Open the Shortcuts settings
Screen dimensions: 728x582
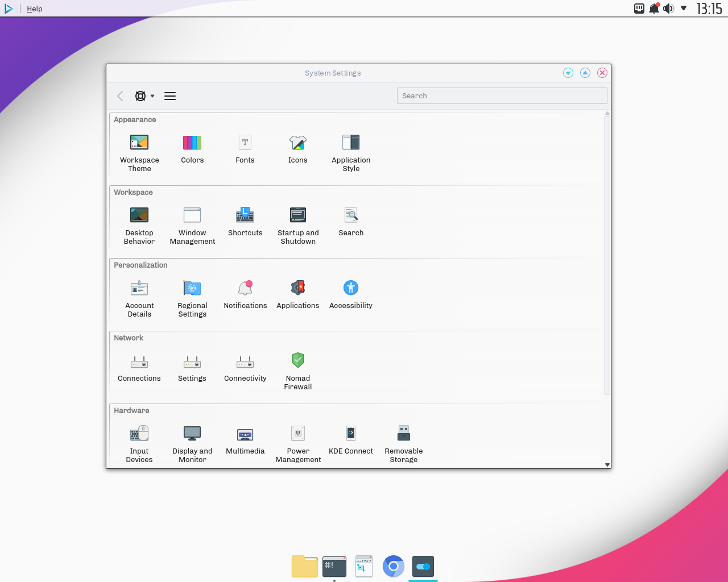[x=245, y=221]
